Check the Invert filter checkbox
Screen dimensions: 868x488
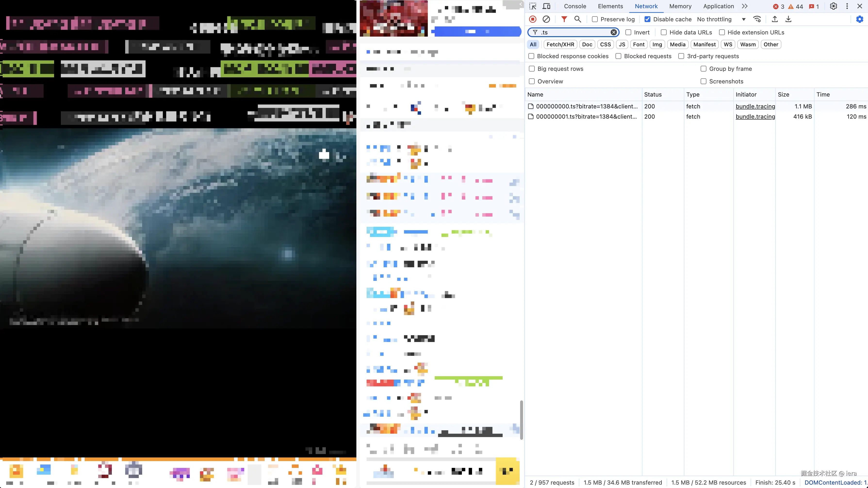[x=628, y=32]
